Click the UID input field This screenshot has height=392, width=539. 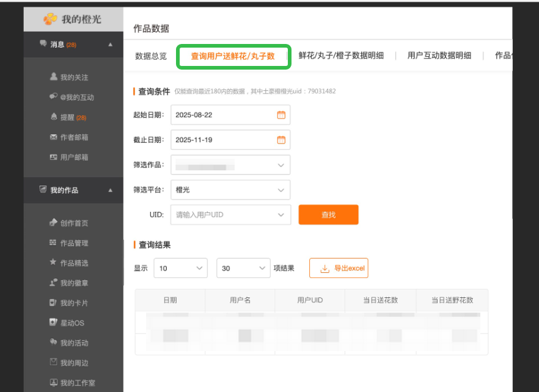point(223,215)
